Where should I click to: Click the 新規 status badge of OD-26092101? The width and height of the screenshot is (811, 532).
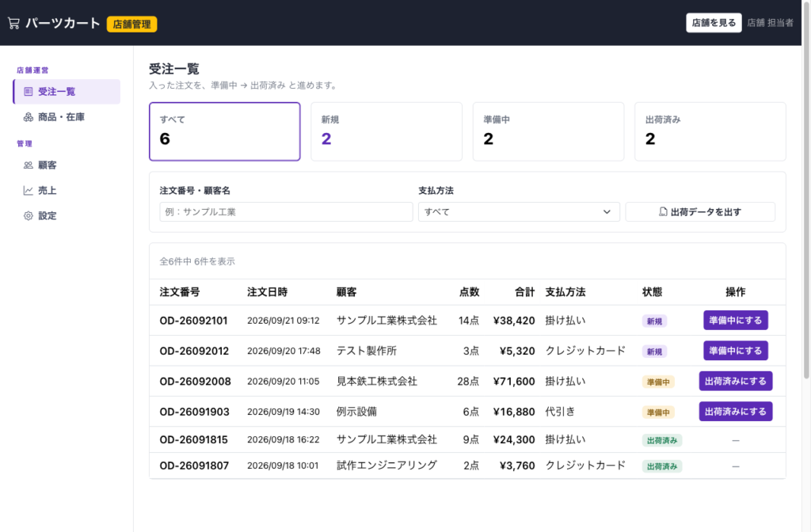pyautogui.click(x=654, y=321)
